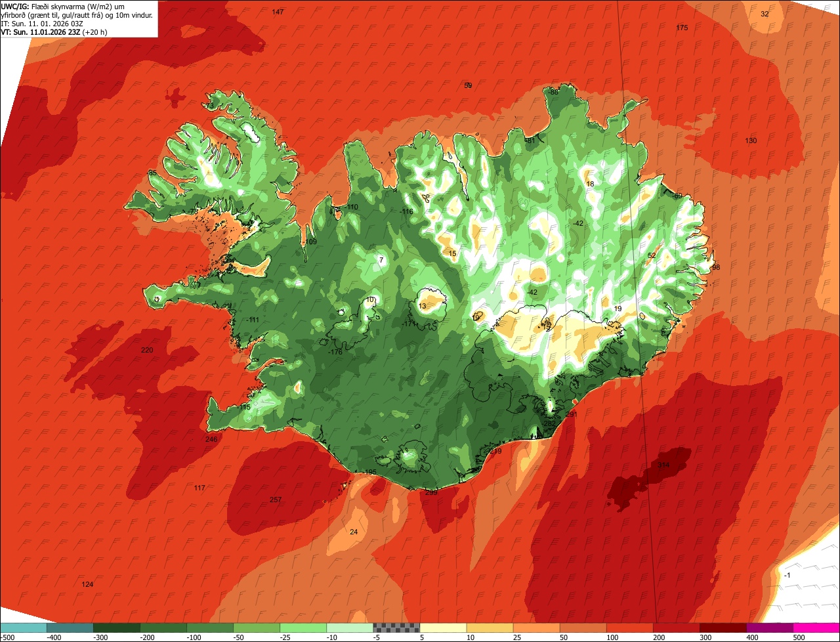The height and width of the screenshot is (642, 840).
Task: Click the coastal value 98 on the east coast
Action: [716, 267]
